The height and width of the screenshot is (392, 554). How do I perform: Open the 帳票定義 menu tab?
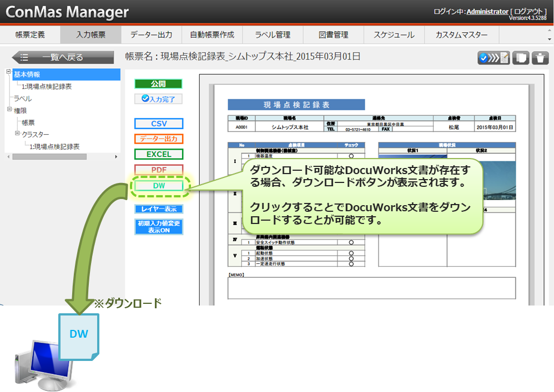pos(30,35)
